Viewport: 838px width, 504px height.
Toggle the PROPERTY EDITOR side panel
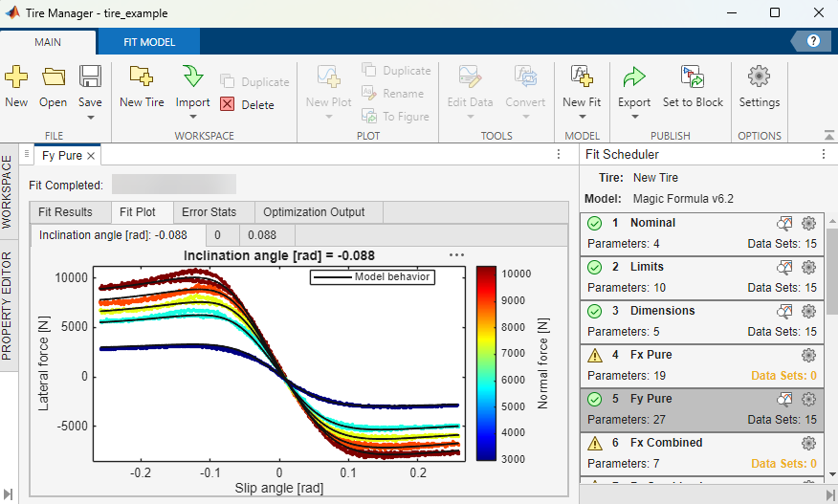coord(8,306)
